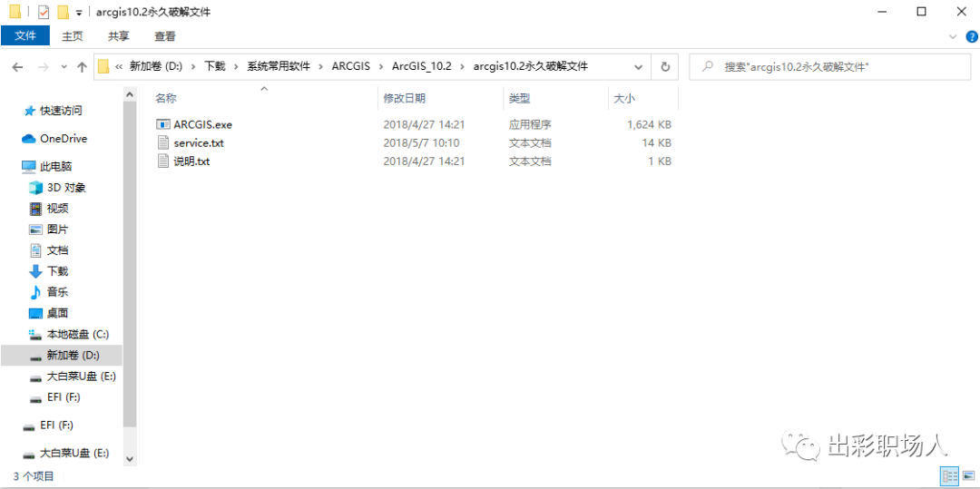Go up one folder level arrow

pyautogui.click(x=82, y=67)
